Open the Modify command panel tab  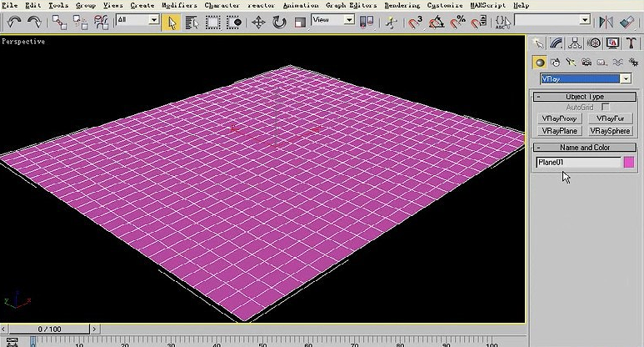point(557,43)
